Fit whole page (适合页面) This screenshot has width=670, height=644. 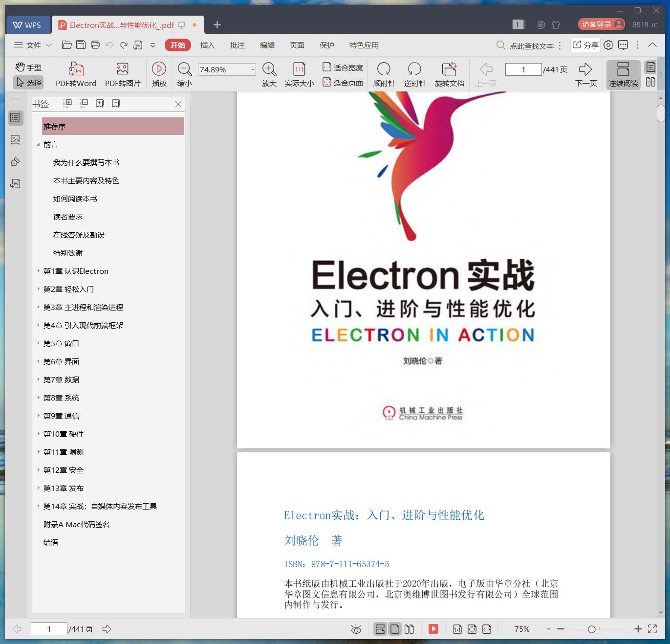click(x=343, y=83)
